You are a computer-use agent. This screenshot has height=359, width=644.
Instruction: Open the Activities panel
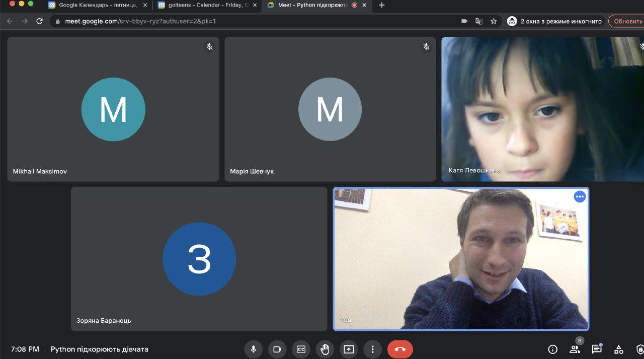click(619, 349)
